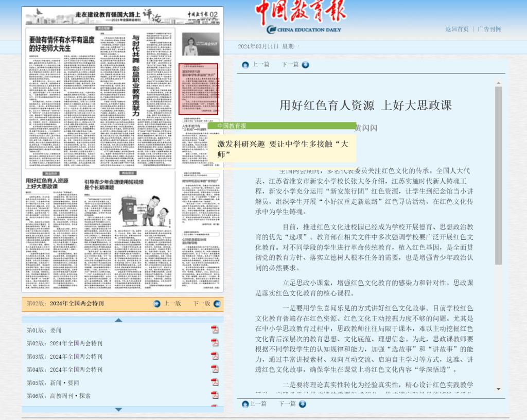Open 广告刊例 link in header
Screen dimensions: 527x420
(489, 29)
